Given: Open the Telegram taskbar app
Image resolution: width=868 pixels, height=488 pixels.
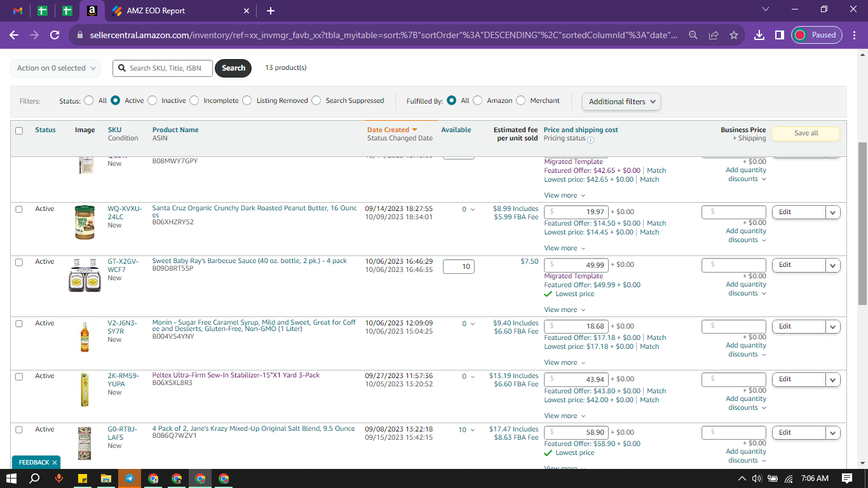Looking at the screenshot, I should point(130,478).
